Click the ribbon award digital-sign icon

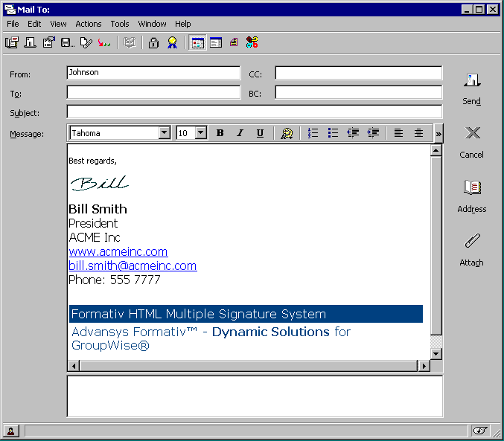(172, 42)
